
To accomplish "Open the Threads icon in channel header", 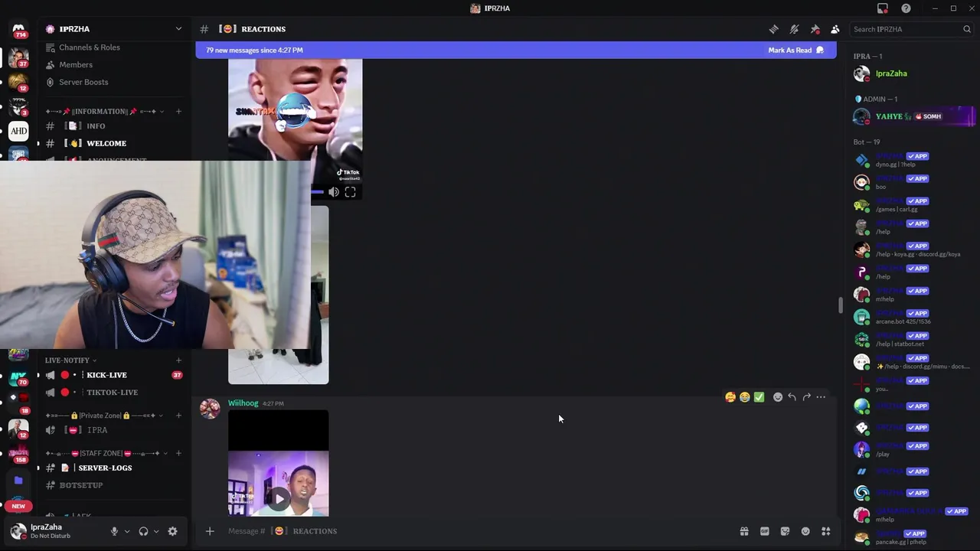I will [774, 29].
